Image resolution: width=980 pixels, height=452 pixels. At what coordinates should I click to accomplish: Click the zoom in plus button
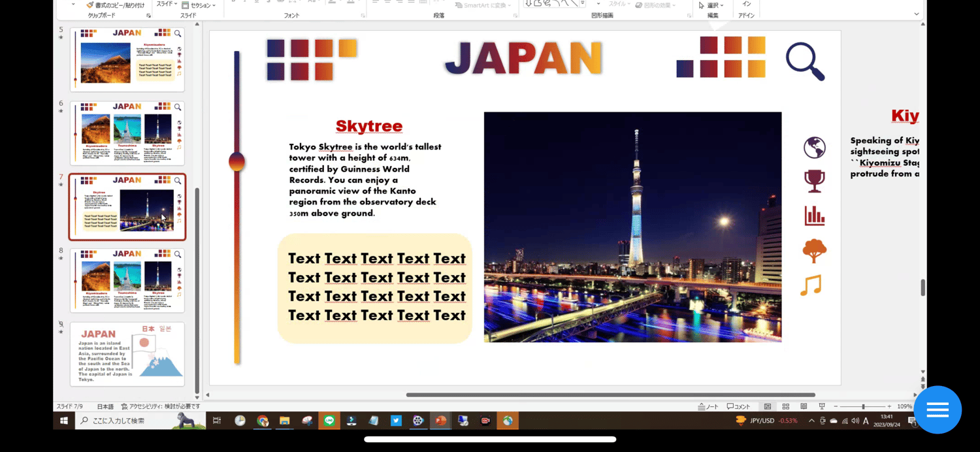[889, 406]
